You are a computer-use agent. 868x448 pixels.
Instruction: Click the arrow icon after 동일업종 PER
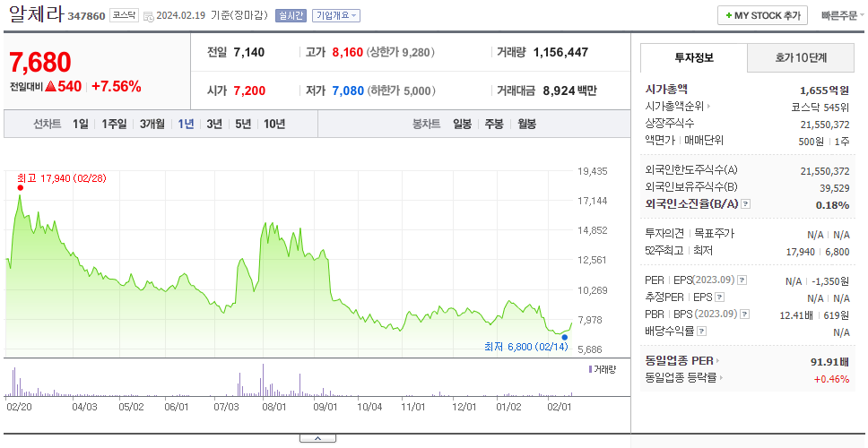point(718,361)
